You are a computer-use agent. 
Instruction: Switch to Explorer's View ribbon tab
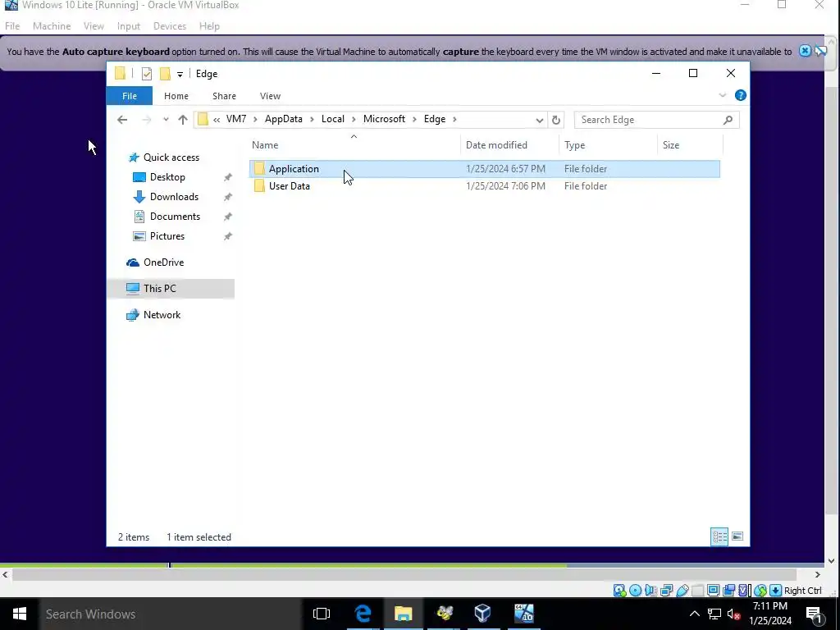(270, 96)
